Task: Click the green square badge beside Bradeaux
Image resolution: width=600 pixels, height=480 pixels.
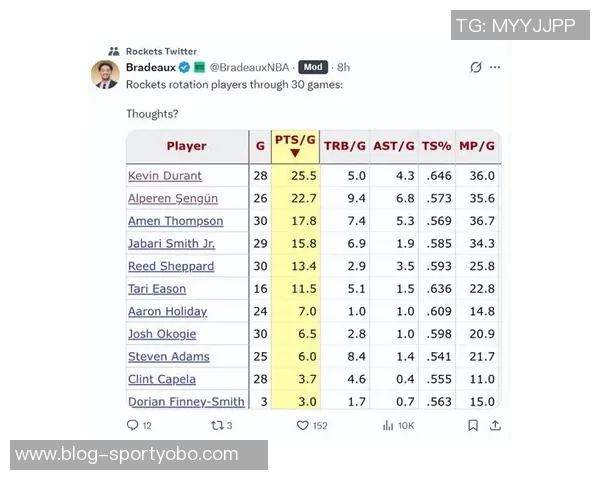Action: pos(199,67)
